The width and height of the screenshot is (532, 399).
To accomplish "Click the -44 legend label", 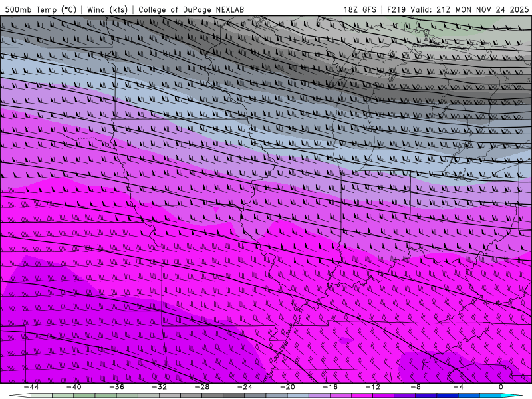I will [x=31, y=387].
